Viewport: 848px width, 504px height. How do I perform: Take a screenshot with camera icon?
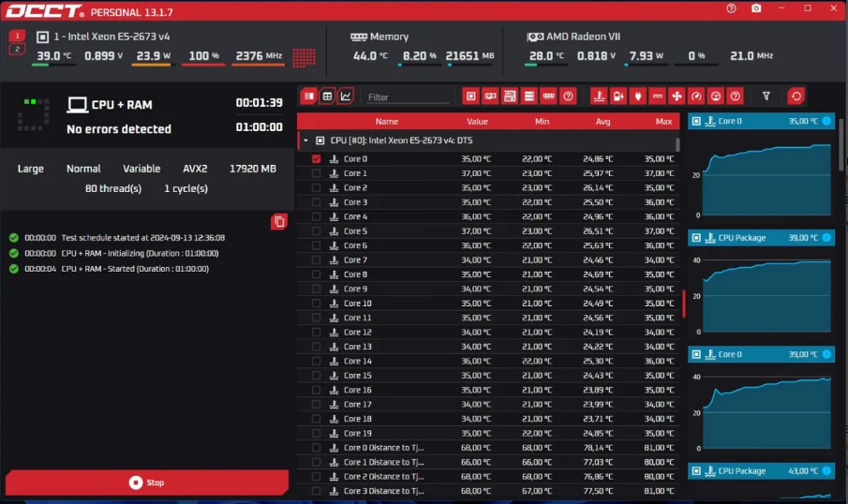tap(756, 8)
